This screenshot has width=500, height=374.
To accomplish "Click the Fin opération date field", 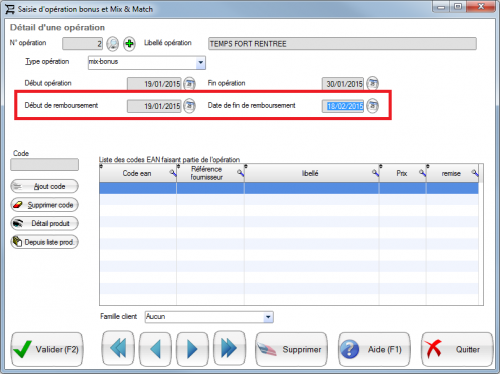I will point(343,84).
